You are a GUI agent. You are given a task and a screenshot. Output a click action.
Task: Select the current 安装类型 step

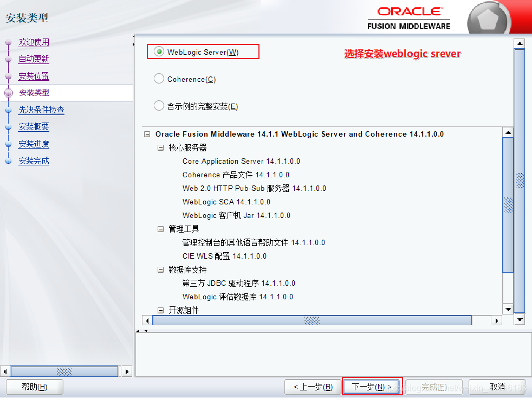coord(34,93)
